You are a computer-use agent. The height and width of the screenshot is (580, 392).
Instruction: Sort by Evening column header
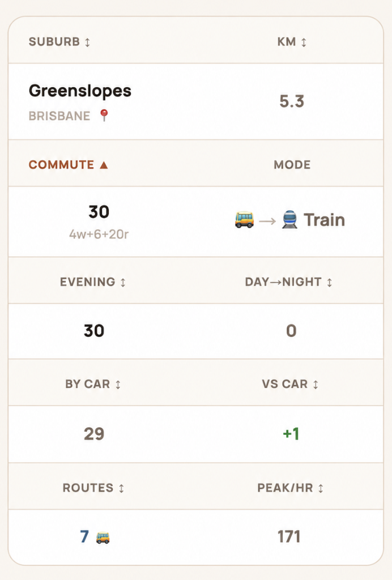[x=93, y=282]
